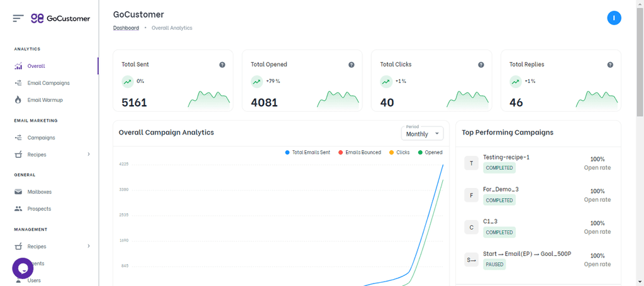The image size is (644, 286).
Task: Click the 4081 Total Opened value
Action: click(264, 102)
